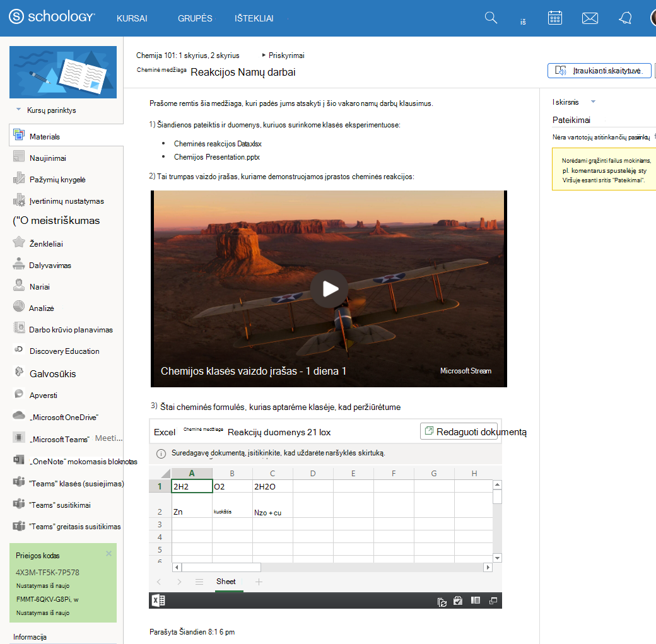The height and width of the screenshot is (644, 656).
Task: Open Chemija 101 breadcrumb link
Action: pyautogui.click(x=187, y=56)
